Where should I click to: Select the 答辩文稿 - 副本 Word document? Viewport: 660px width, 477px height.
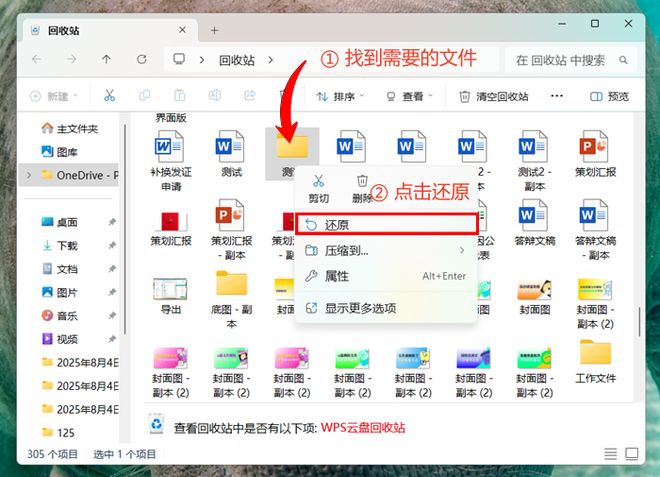coord(595,229)
